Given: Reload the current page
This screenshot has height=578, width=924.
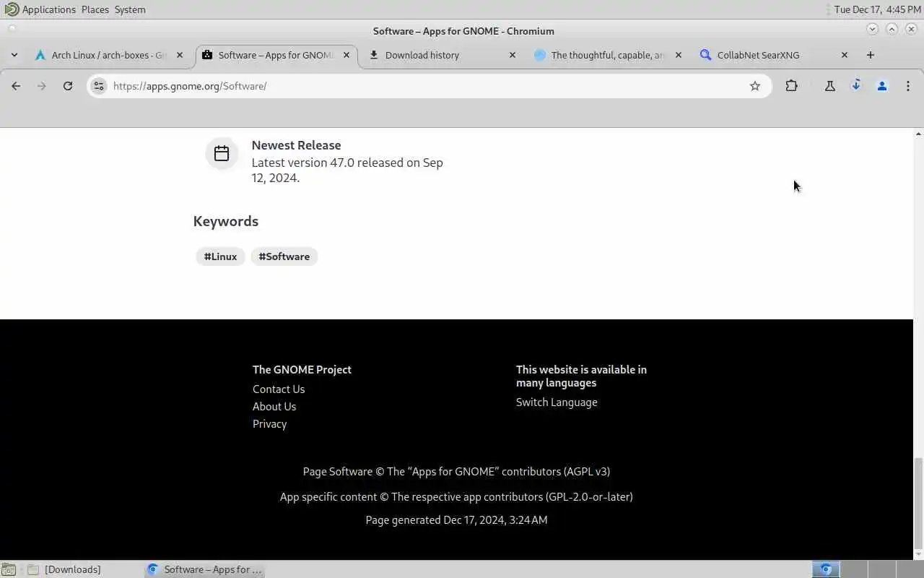Looking at the screenshot, I should point(68,86).
